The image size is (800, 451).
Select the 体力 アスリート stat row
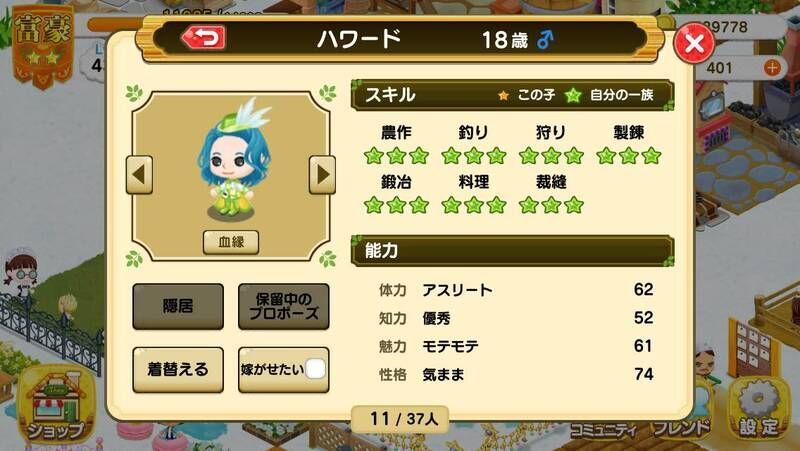coord(515,290)
